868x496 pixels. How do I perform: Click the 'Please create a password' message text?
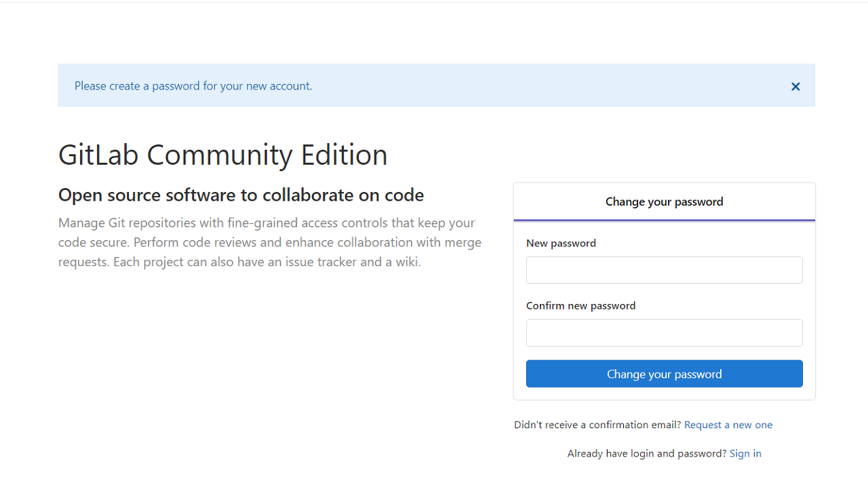click(193, 86)
